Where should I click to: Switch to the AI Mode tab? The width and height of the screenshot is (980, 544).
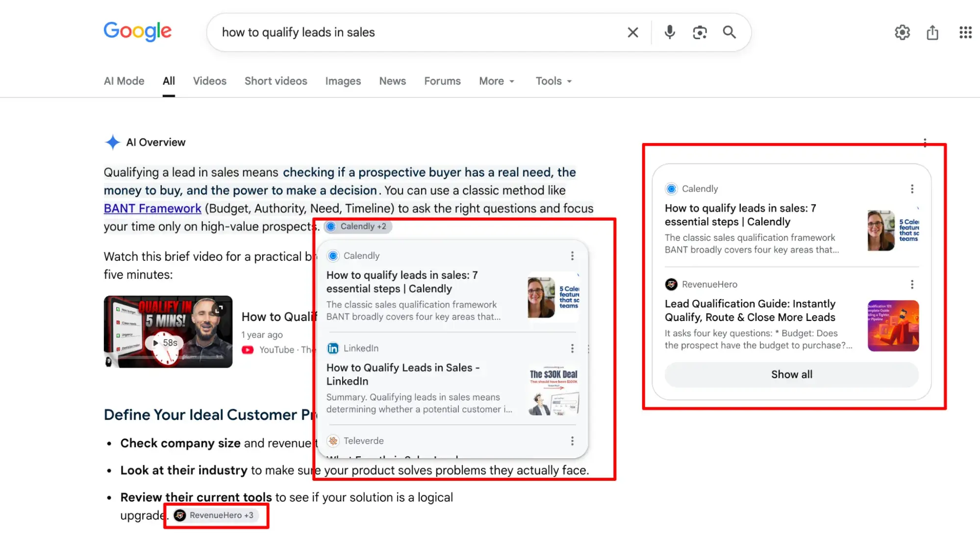tap(124, 81)
